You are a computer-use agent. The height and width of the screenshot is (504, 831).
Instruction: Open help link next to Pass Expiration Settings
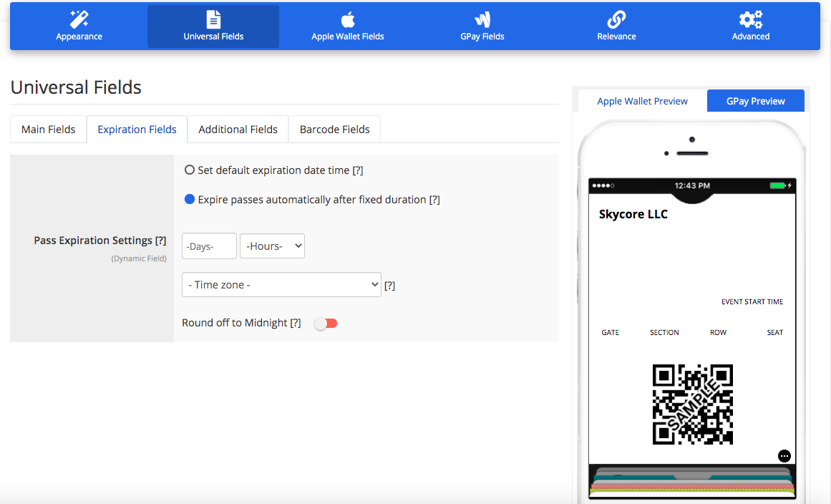[x=161, y=241]
